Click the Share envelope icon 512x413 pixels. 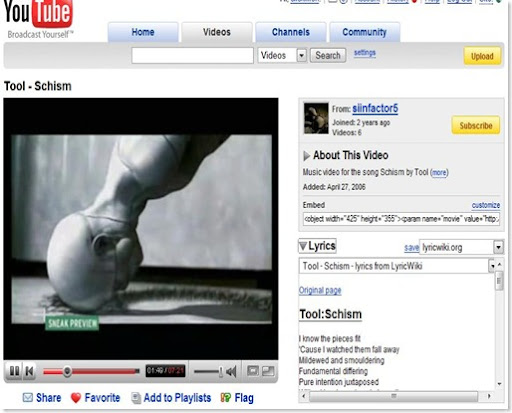coord(28,397)
